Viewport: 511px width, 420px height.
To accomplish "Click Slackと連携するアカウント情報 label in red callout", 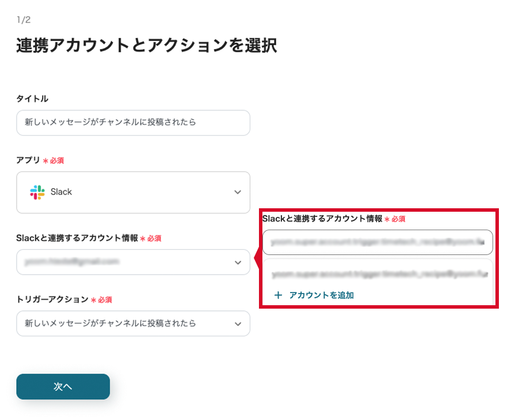I will pos(322,219).
